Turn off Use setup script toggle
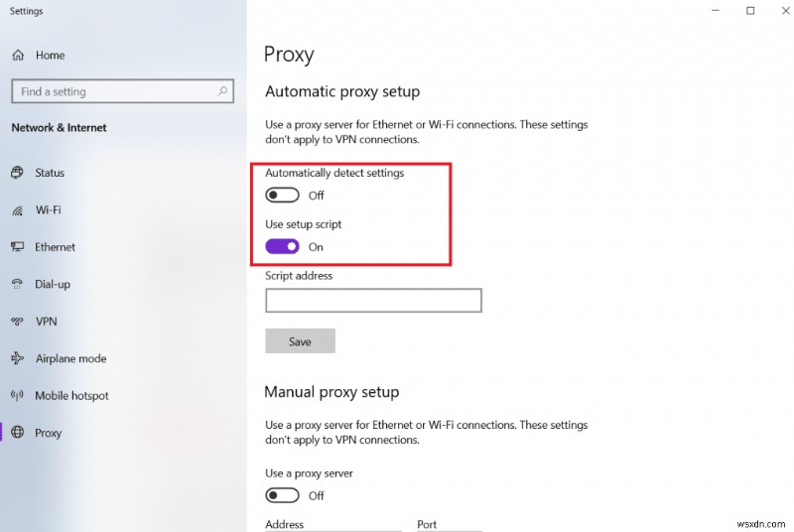The width and height of the screenshot is (794, 532). pyautogui.click(x=282, y=247)
